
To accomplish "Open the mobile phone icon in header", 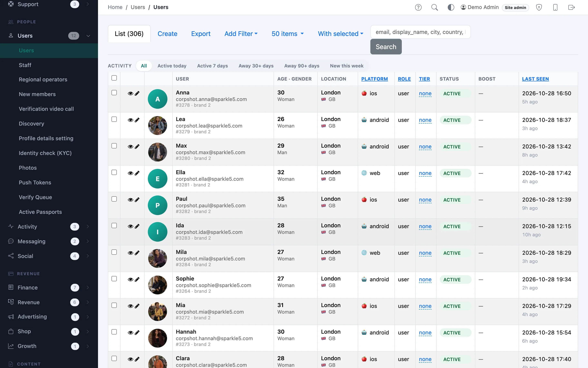I will click(555, 7).
